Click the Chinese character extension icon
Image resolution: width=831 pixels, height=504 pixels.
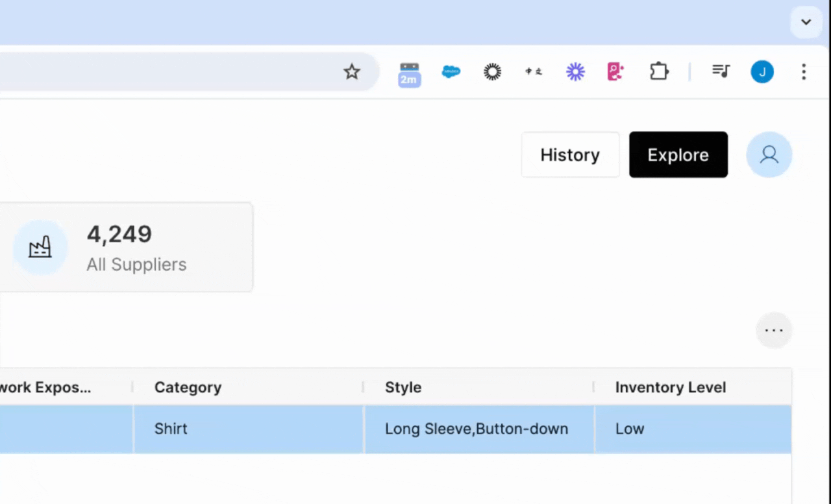[534, 72]
